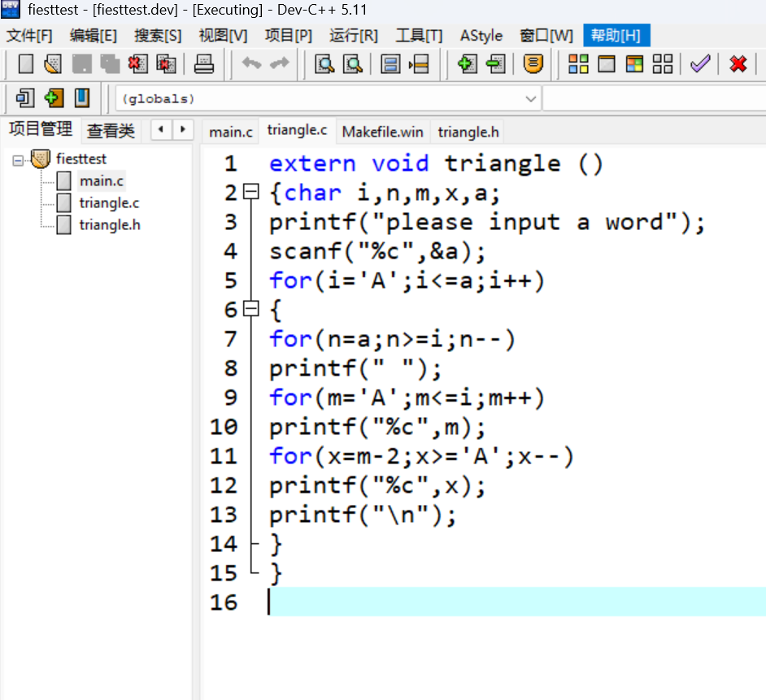Select the 查看类 side panel tab
The image size is (766, 700).
click(x=111, y=131)
